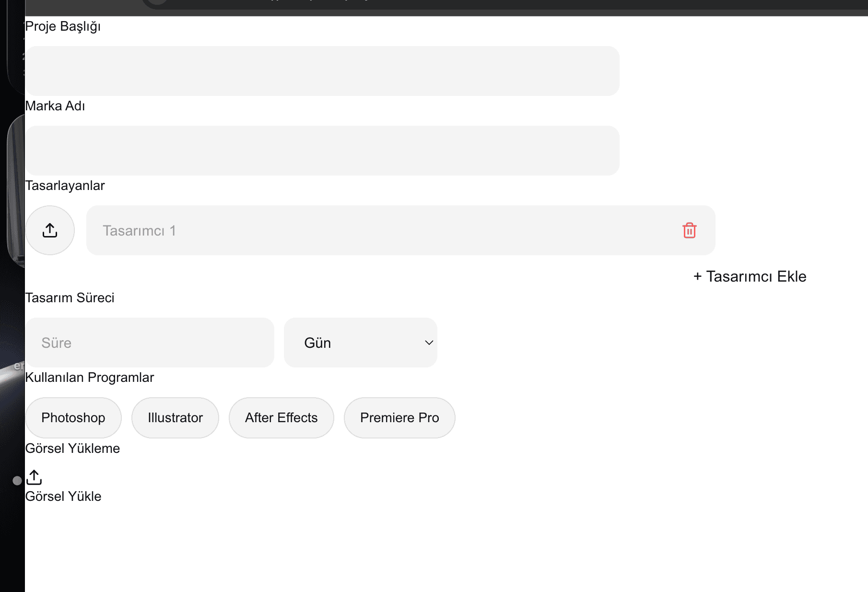Toggle the Illustrator program chip
The width and height of the screenshot is (868, 592).
[176, 417]
